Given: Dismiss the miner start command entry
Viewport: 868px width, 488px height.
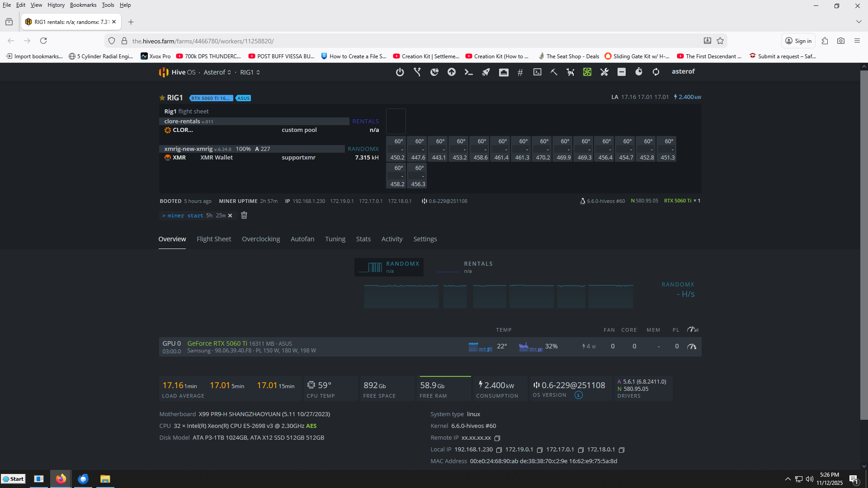Looking at the screenshot, I should 230,216.
